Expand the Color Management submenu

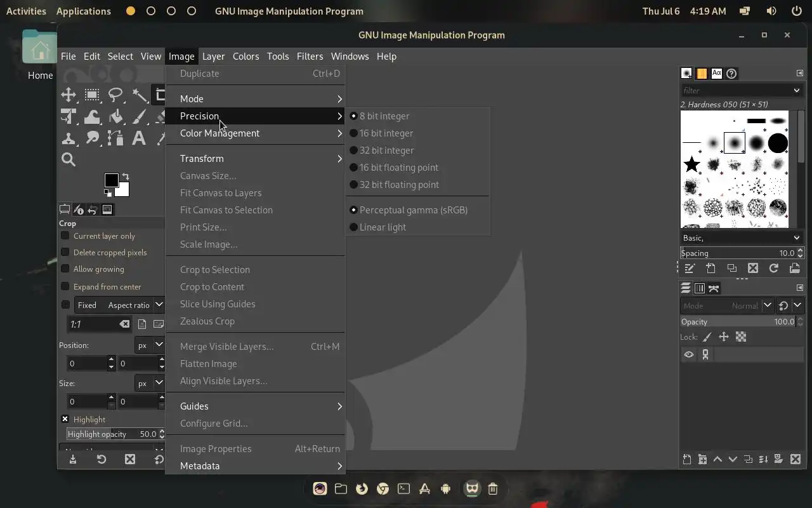[x=255, y=133]
